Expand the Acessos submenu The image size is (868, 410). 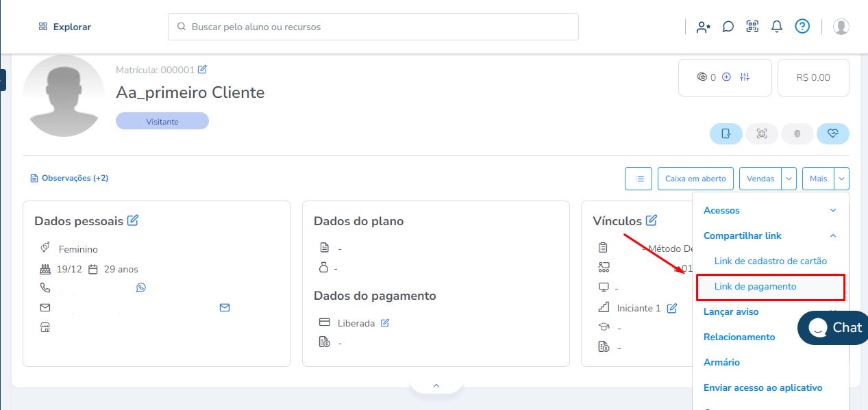[833, 210]
